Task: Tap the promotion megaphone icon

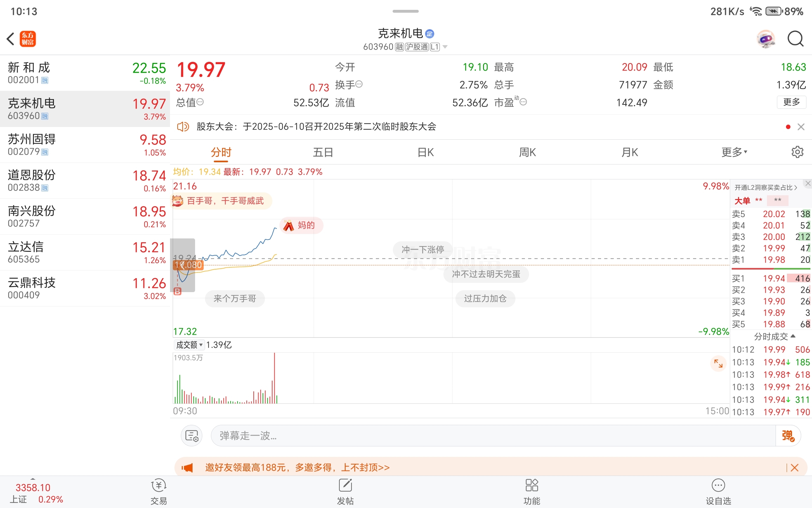Action: [x=187, y=467]
